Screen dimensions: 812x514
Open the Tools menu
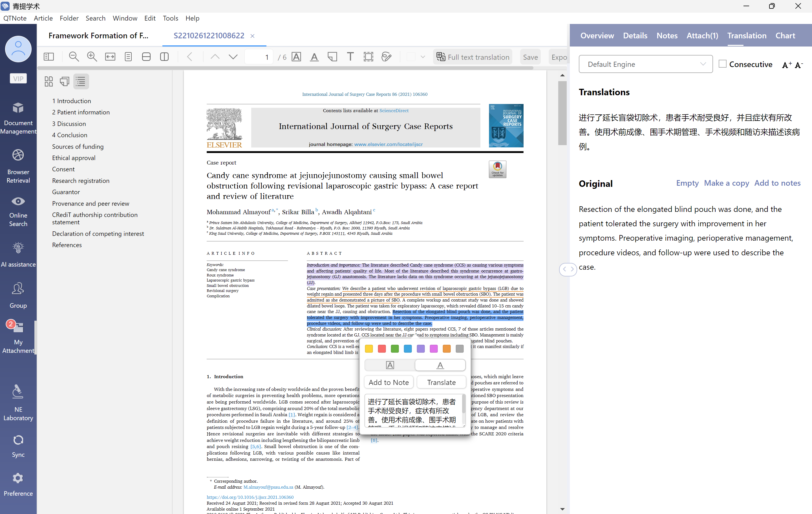[170, 18]
